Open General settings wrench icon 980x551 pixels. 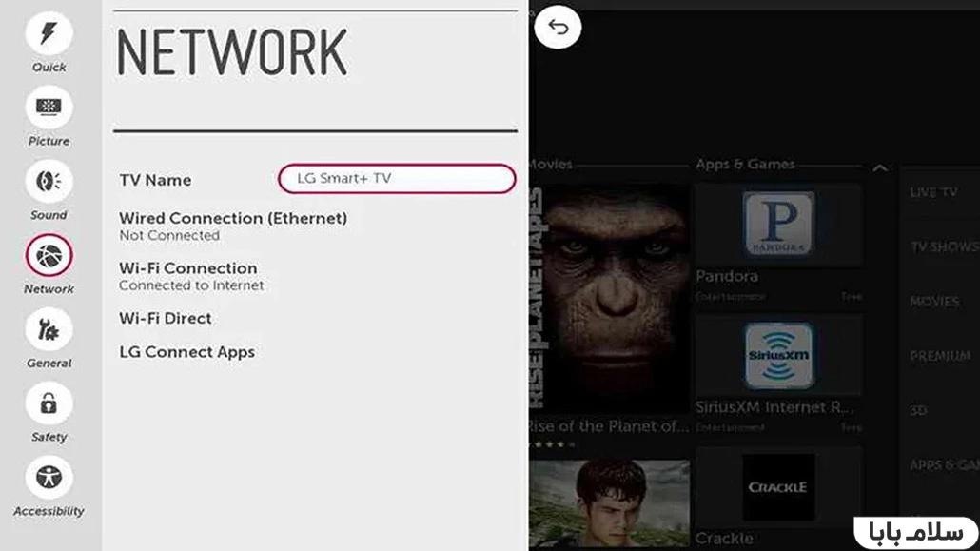(49, 329)
